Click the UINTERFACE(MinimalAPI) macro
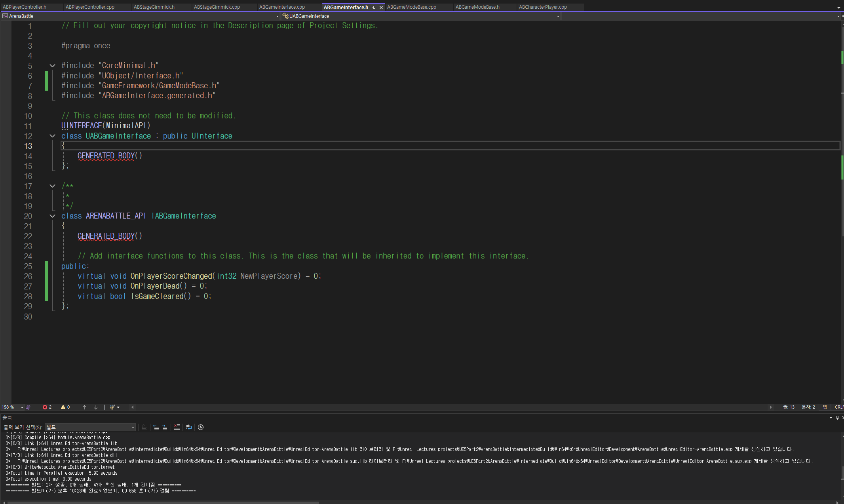Viewport: 844px width, 504px height. point(106,126)
